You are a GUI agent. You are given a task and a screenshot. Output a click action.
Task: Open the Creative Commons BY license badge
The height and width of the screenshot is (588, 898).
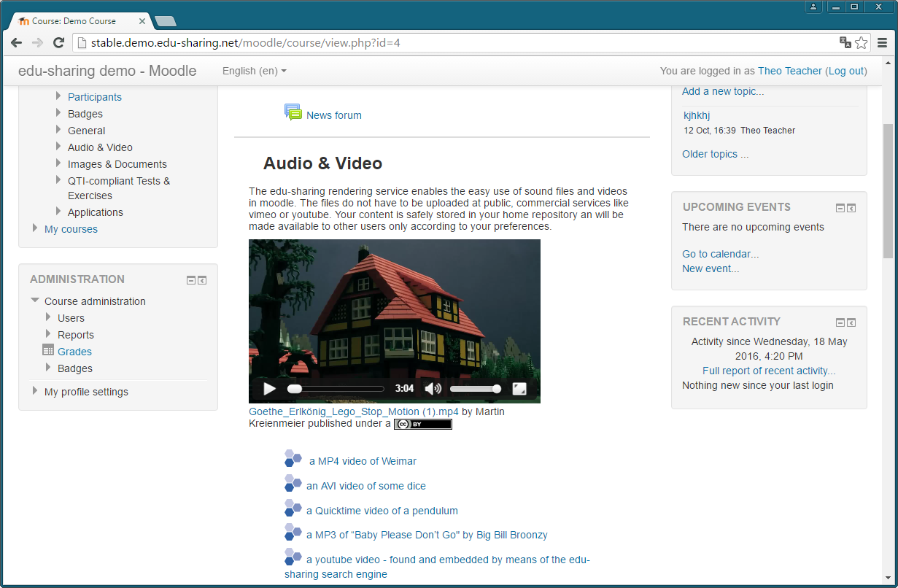tap(422, 424)
